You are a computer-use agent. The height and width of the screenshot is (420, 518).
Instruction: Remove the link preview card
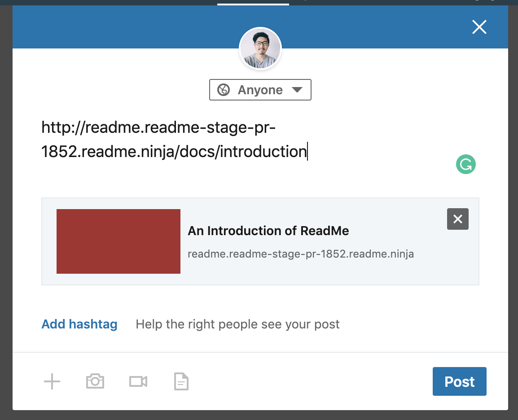(457, 219)
